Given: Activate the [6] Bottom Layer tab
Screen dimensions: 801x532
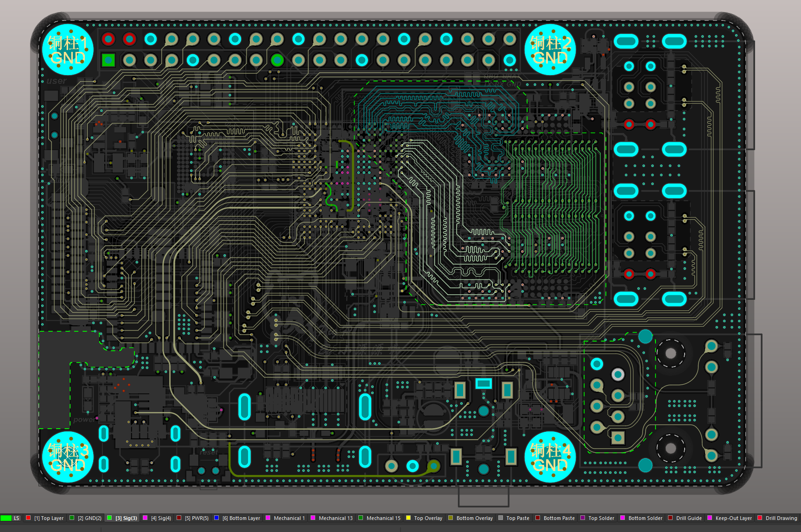Looking at the screenshot, I should pyautogui.click(x=241, y=518).
